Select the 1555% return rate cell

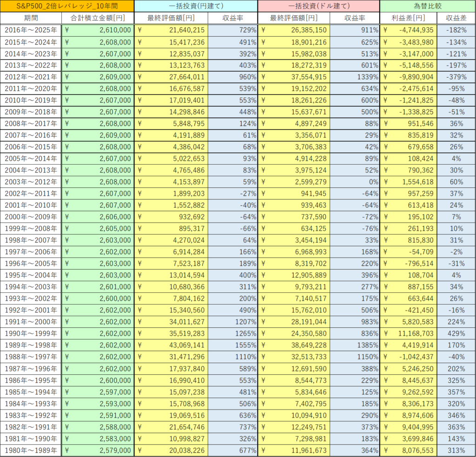pyautogui.click(x=232, y=345)
